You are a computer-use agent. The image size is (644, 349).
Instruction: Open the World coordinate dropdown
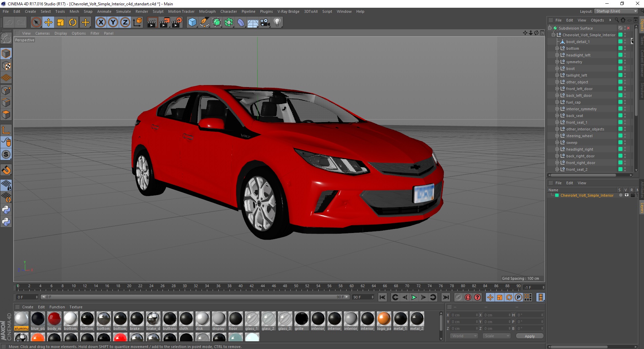point(464,336)
